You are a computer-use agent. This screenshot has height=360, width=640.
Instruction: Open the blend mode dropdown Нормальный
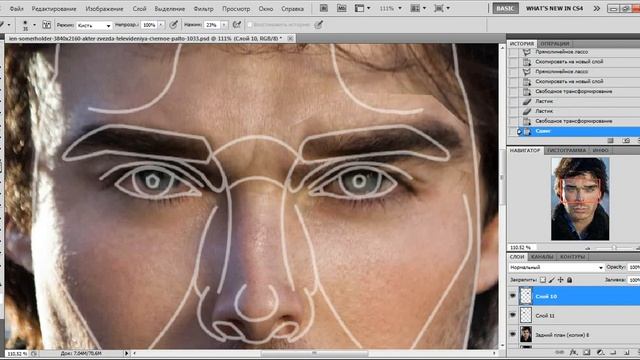click(556, 267)
